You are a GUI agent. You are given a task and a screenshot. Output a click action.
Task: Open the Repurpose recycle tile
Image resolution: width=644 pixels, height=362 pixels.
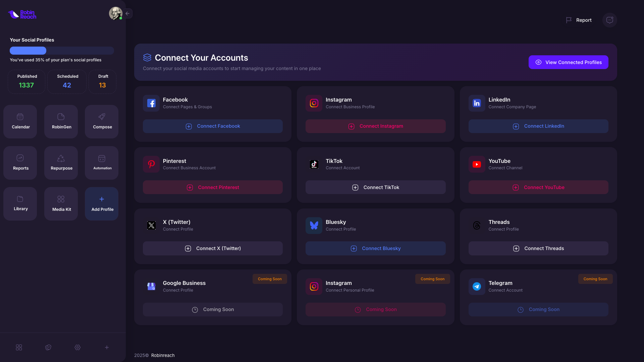click(61, 163)
